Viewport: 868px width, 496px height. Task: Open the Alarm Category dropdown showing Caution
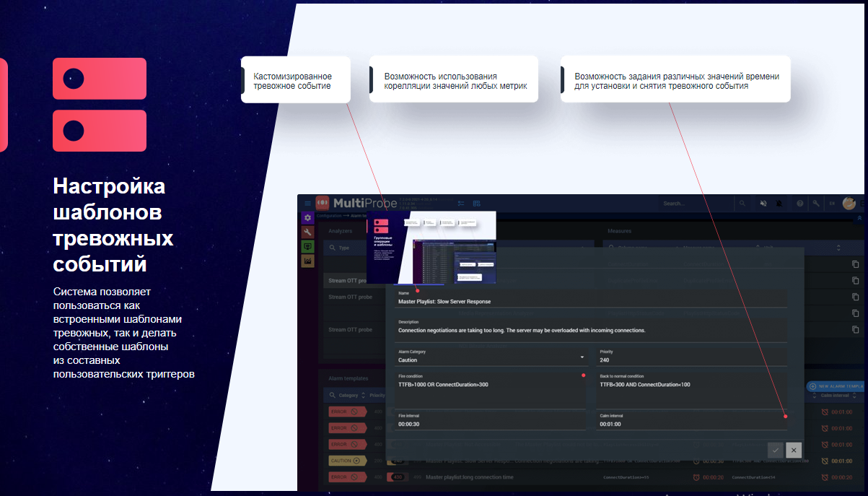pos(491,356)
